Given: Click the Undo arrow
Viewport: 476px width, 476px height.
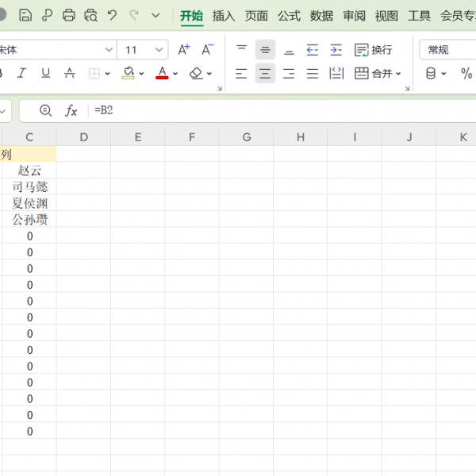Looking at the screenshot, I should click(x=112, y=15).
